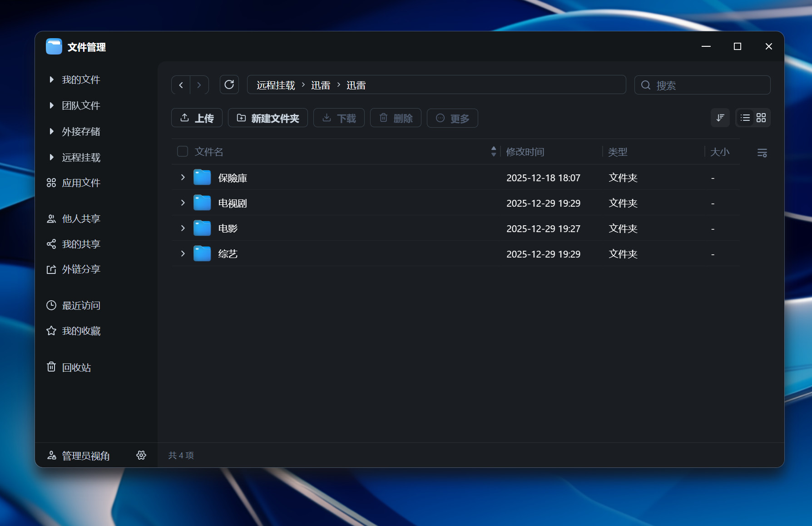This screenshot has width=812, height=526.
Task: Toggle the select-all checkbox in file header
Action: (182, 151)
